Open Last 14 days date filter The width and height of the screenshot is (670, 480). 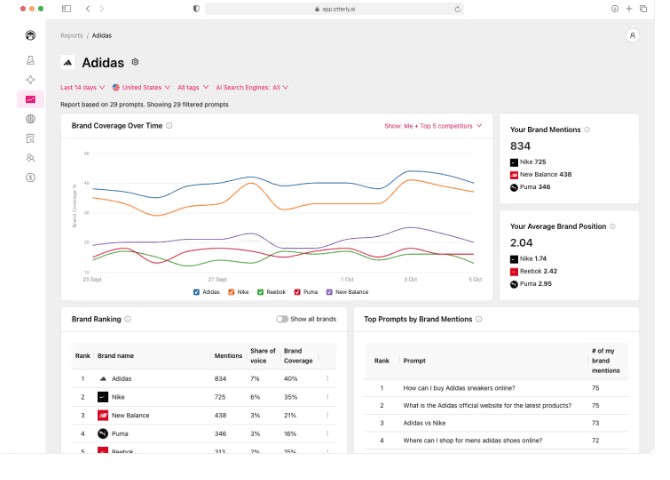[x=82, y=87]
